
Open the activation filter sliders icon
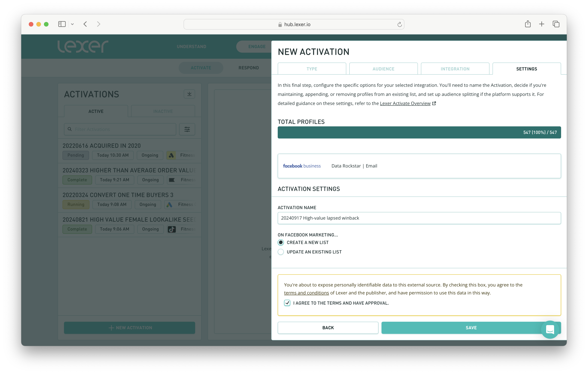click(187, 129)
